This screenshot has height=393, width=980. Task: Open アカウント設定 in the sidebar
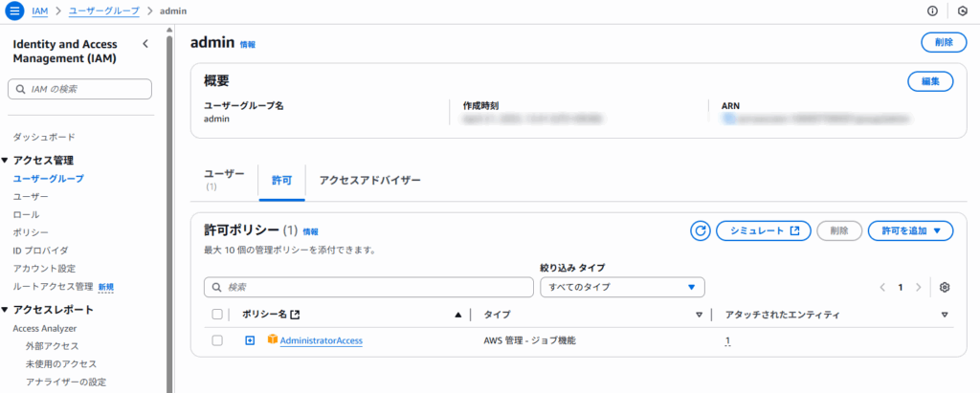(44, 269)
